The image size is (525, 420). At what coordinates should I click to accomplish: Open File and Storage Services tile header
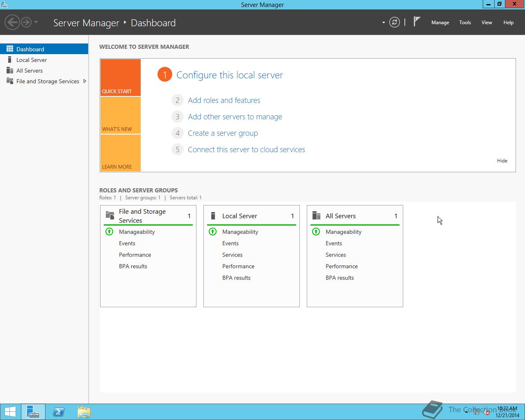pos(148,216)
